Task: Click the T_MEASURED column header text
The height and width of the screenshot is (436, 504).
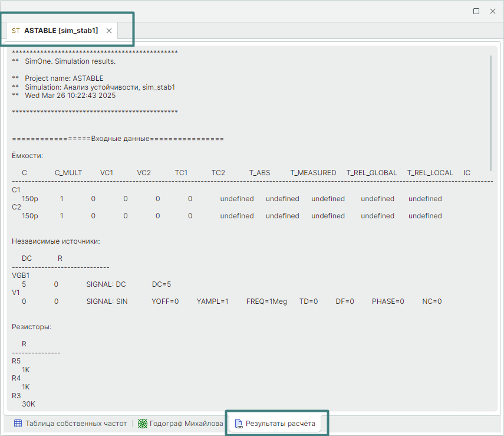Action: (313, 173)
